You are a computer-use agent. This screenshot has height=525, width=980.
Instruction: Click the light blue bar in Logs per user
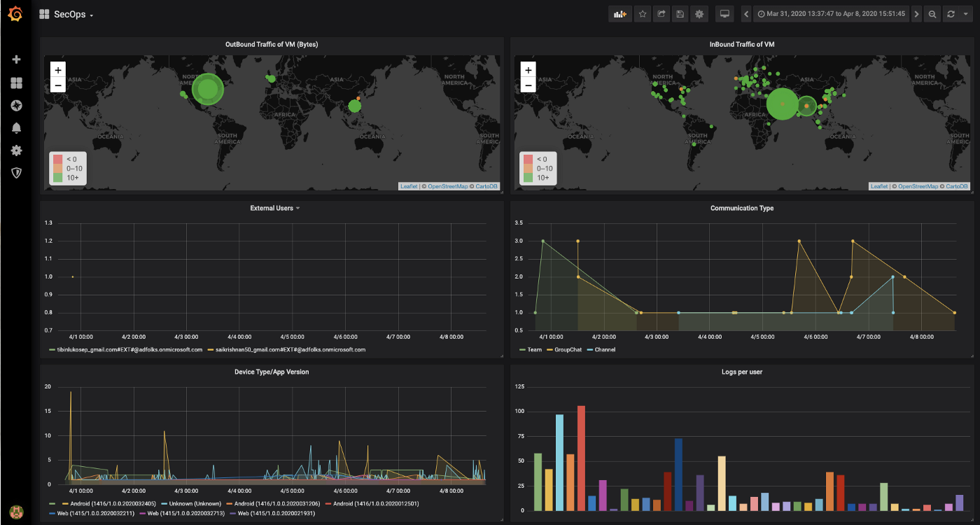click(559, 462)
